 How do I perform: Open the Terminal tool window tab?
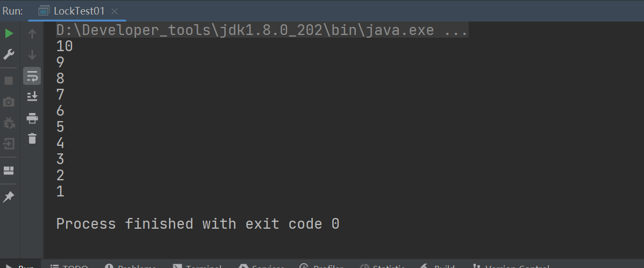[x=198, y=265]
